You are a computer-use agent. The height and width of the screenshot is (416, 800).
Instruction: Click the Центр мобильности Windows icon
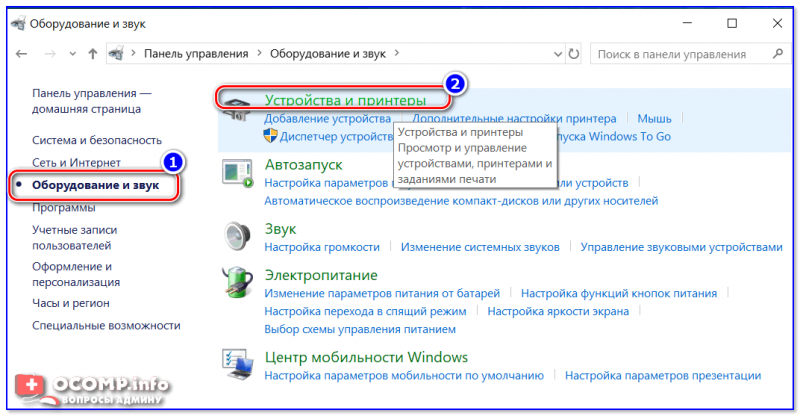coord(237,364)
